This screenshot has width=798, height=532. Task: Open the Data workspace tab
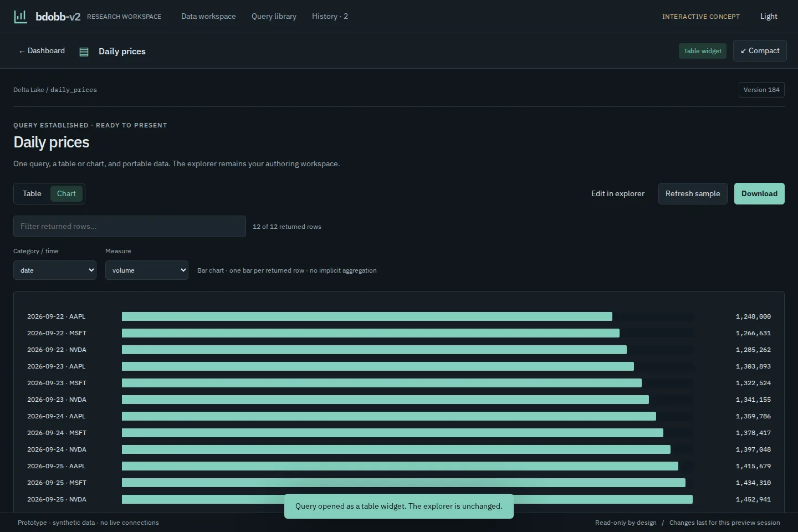coord(208,17)
